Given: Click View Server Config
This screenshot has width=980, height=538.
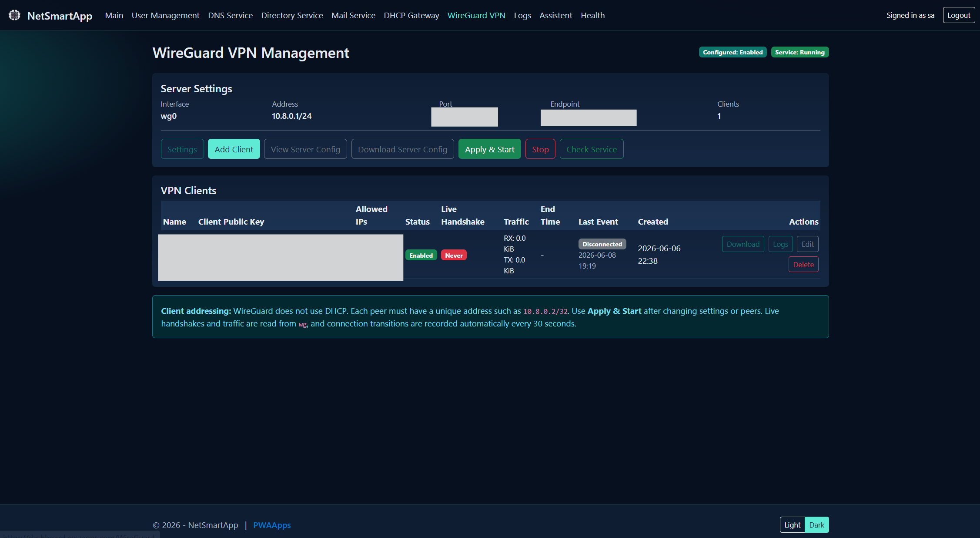Looking at the screenshot, I should (x=305, y=149).
